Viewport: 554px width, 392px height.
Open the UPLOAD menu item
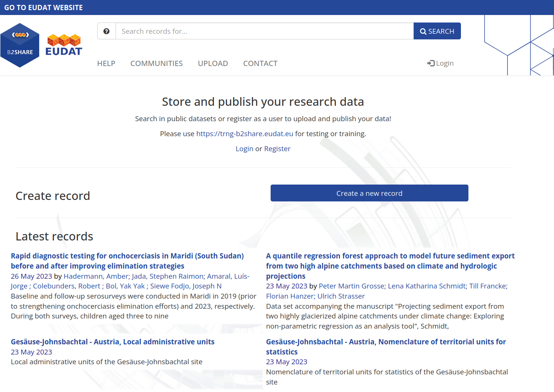[x=213, y=63]
